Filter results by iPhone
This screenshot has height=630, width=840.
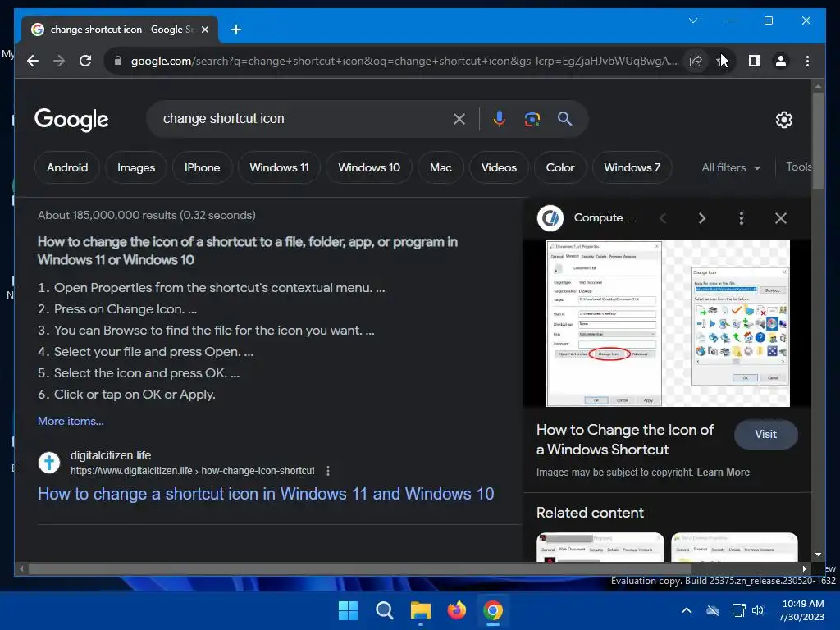click(202, 167)
